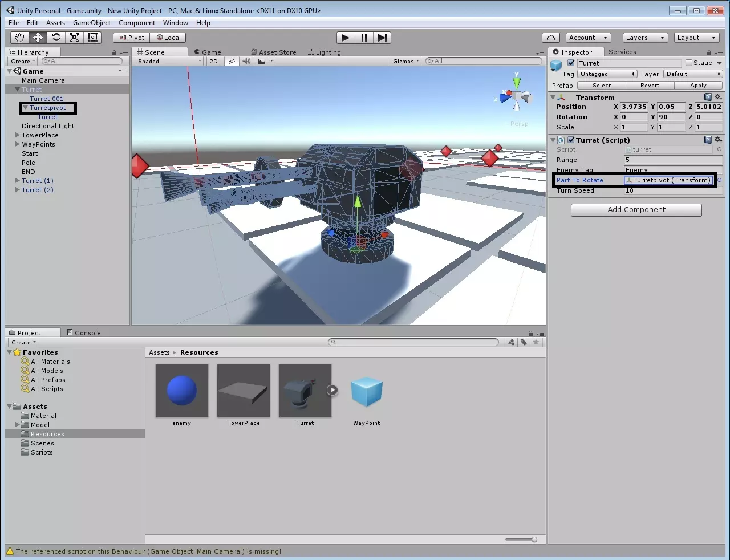Select the Scale tool
Viewport: 730px width, 560px height.
74,38
